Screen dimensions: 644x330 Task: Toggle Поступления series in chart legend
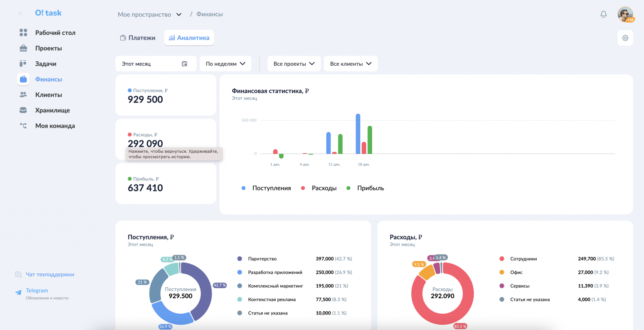point(266,188)
